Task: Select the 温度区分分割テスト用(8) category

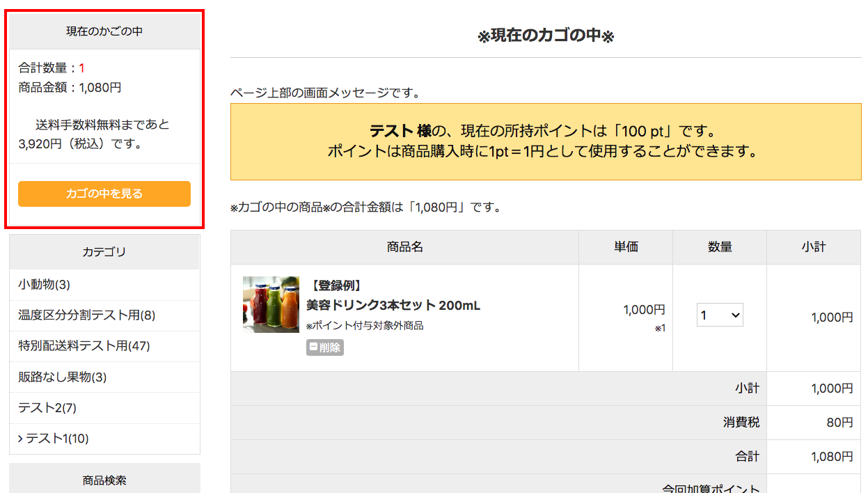Action: click(x=86, y=315)
